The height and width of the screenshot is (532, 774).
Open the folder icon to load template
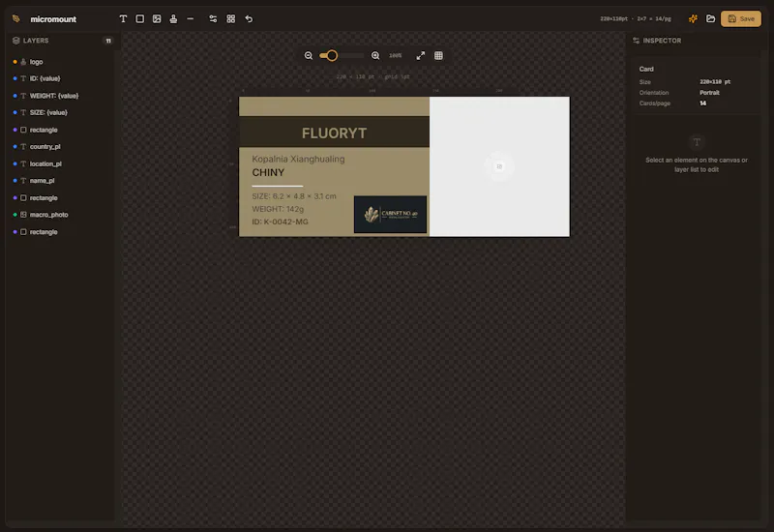(x=710, y=18)
